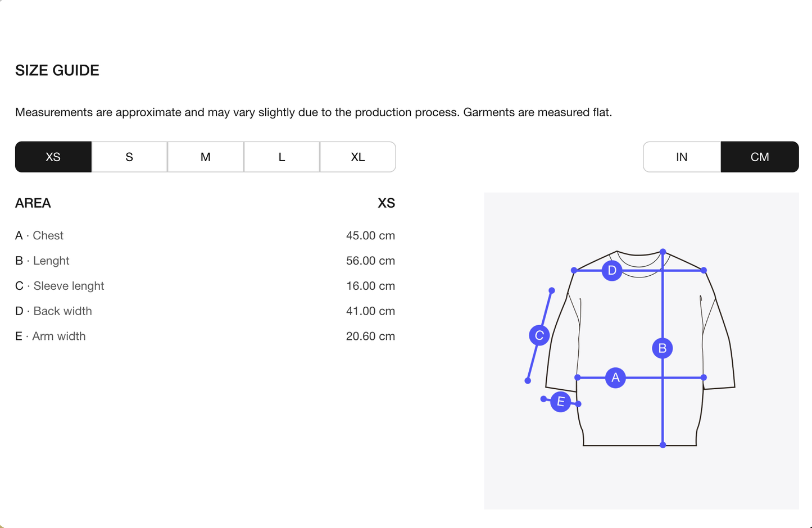Select the E · Arm width row
The width and height of the screenshot is (812, 528).
pyautogui.click(x=205, y=336)
